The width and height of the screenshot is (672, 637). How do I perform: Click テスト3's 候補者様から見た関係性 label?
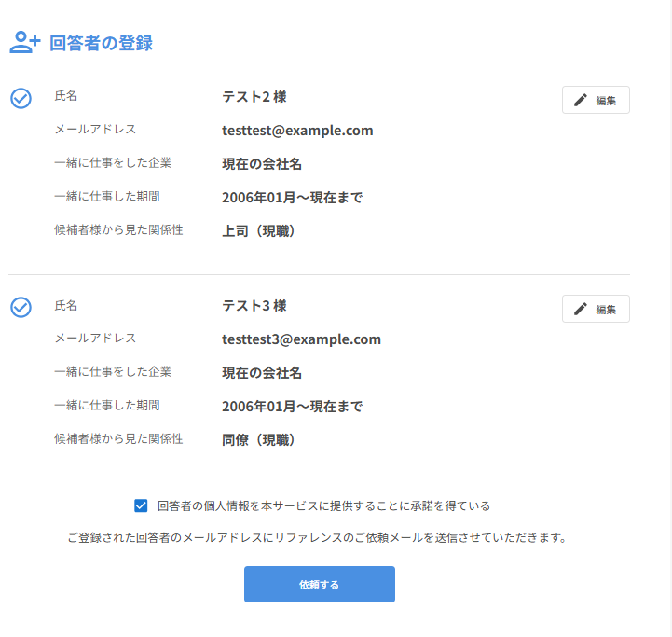118,438
